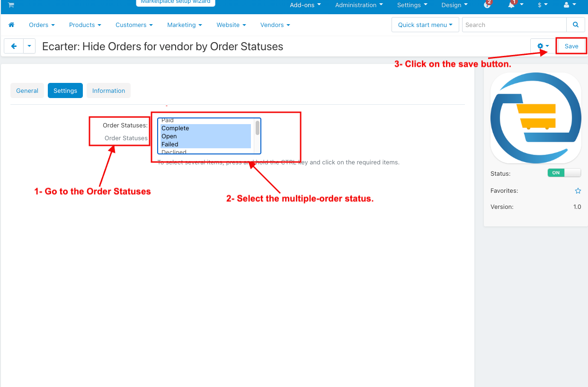The width and height of the screenshot is (588, 387).
Task: Expand the Website menu
Action: tap(231, 25)
